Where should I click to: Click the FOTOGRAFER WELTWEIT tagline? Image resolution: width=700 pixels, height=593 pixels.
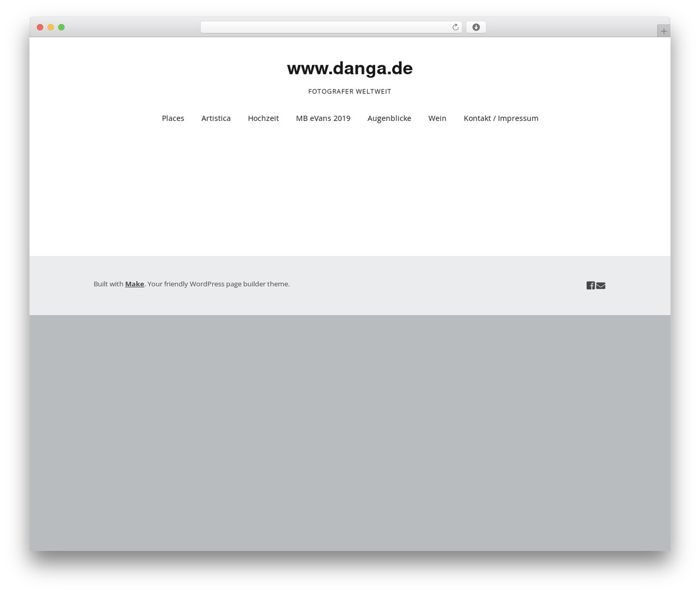click(x=350, y=92)
